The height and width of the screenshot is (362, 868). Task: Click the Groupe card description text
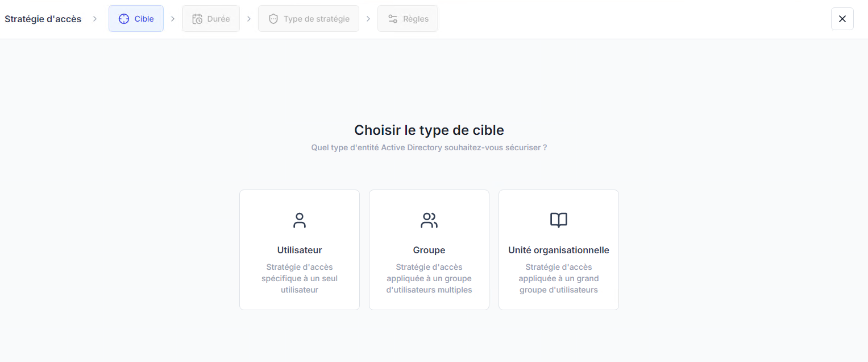(429, 278)
